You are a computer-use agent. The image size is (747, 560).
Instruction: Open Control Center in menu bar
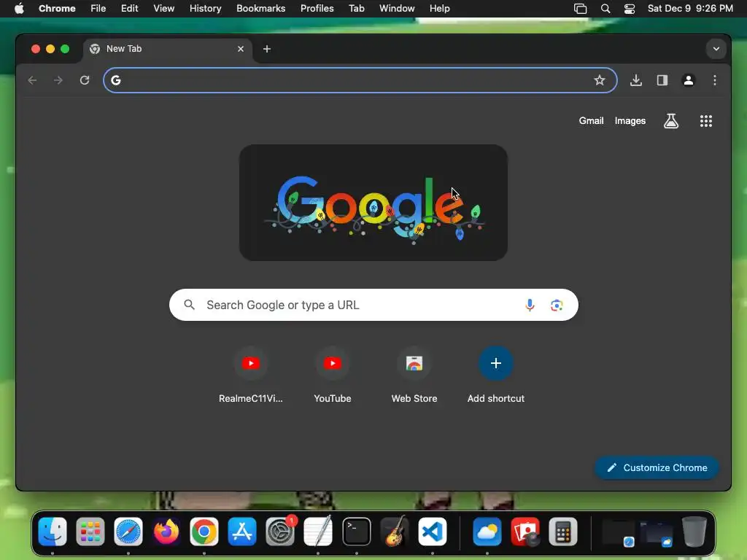coord(630,9)
